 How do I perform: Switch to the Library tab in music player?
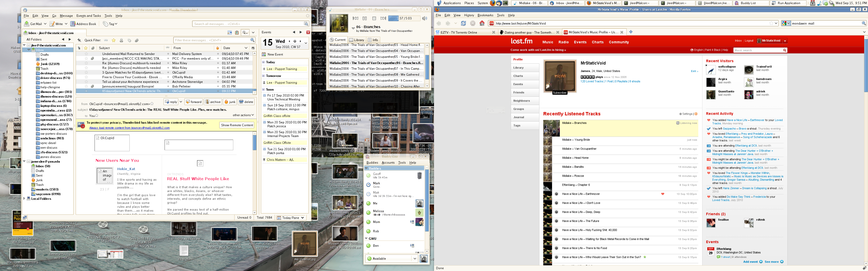click(x=357, y=40)
